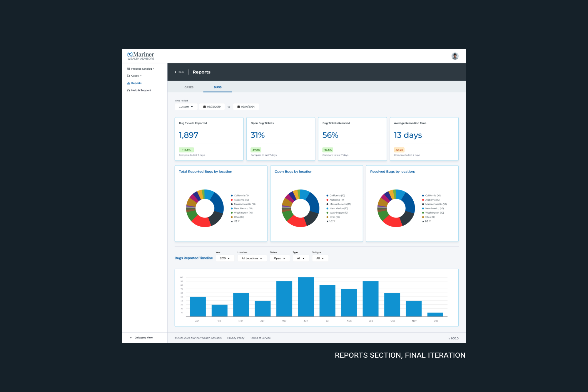
Task: Click the Collapsed View sidebar icon
Action: [131, 338]
